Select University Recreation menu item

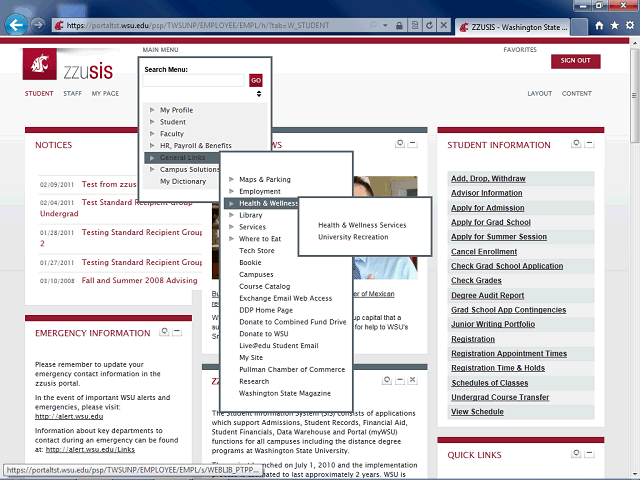click(353, 237)
